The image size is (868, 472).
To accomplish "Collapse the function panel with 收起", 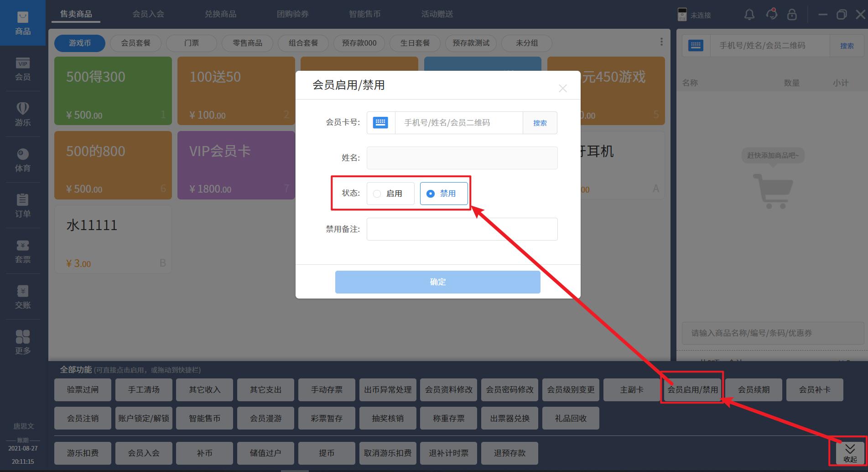I will coord(850,453).
